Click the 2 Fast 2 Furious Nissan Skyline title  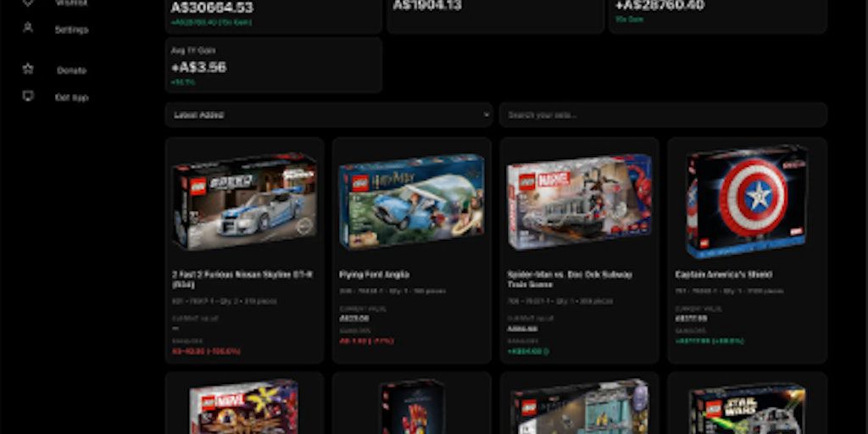(242, 280)
